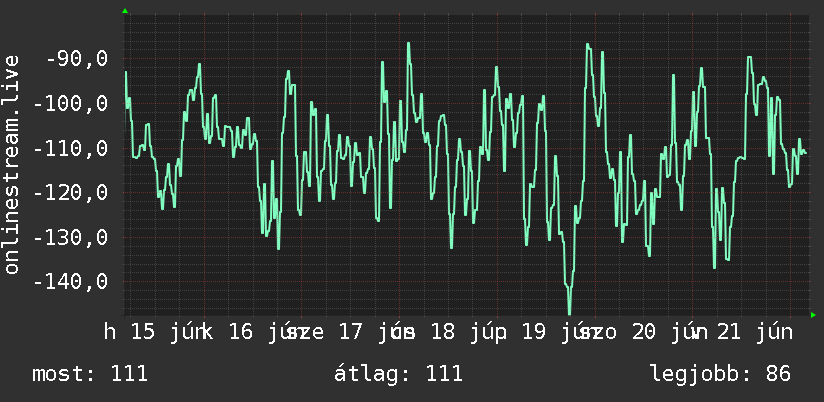Click the -110,0 y-axis label
The width and height of the screenshot is (824, 402).
[71, 148]
